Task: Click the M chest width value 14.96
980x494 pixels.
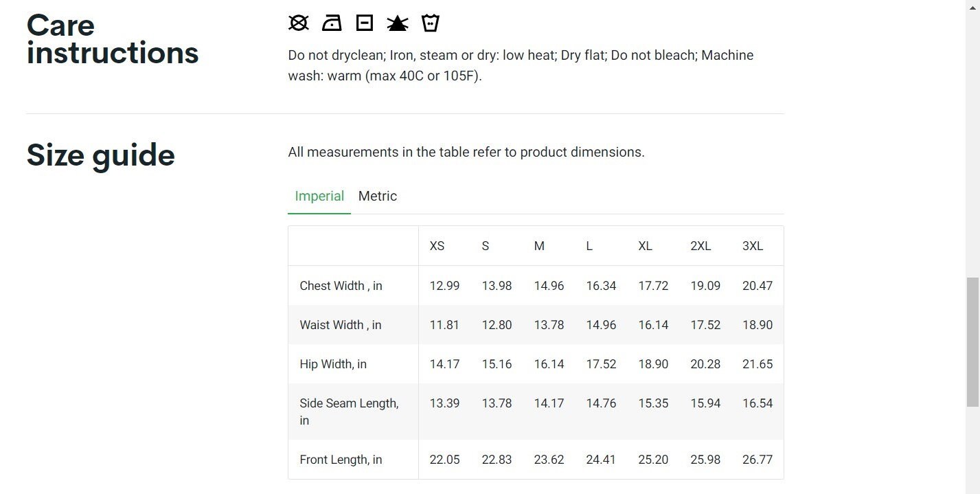Action: coord(549,286)
